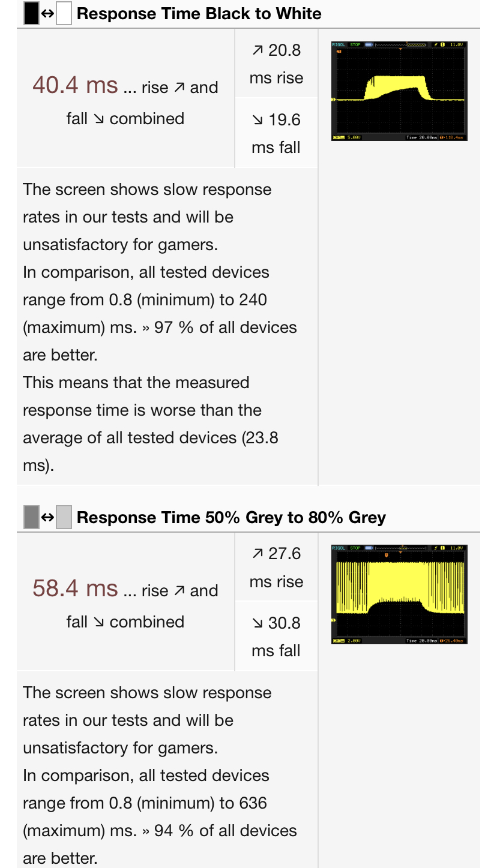Click the rise arrow beside 27.6

coord(258,554)
